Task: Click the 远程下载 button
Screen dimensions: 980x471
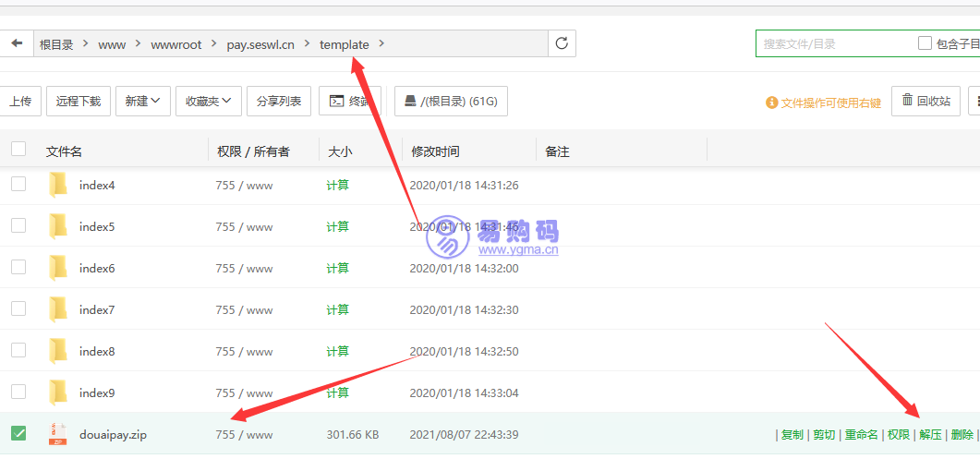Action: coord(79,102)
